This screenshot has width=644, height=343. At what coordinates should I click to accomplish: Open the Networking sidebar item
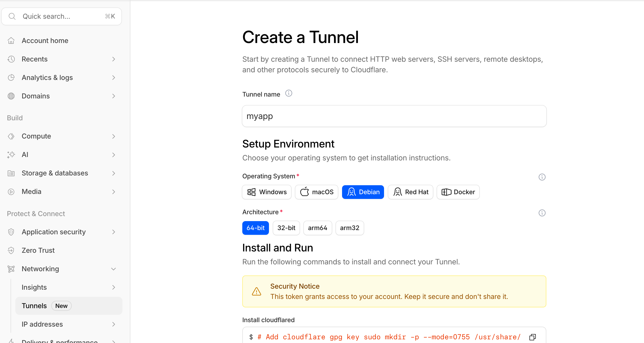coord(61,269)
